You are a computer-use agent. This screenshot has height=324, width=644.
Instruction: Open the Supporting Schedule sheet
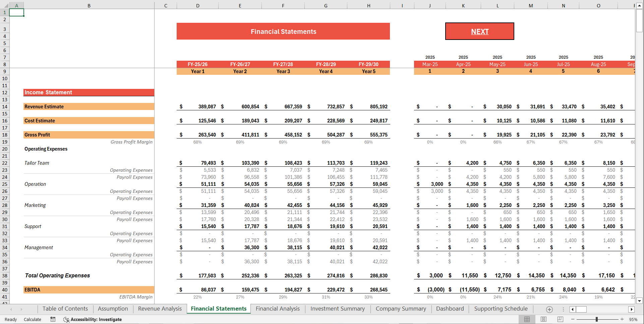click(x=501, y=309)
